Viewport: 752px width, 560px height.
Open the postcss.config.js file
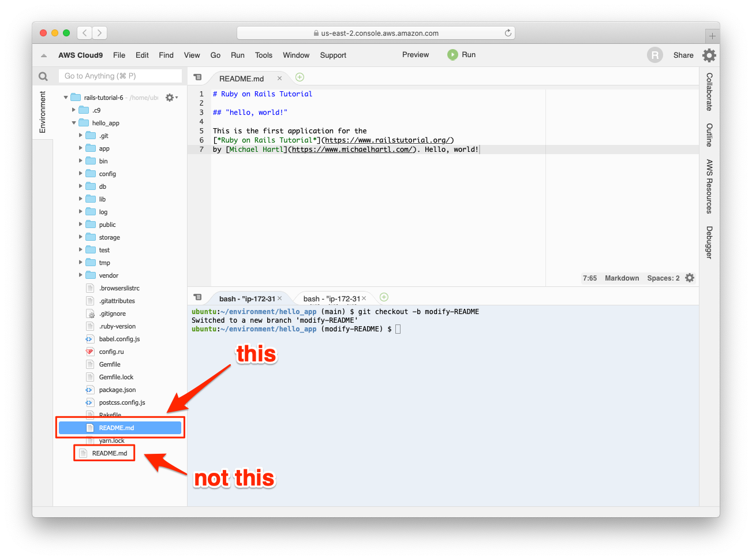(x=122, y=402)
